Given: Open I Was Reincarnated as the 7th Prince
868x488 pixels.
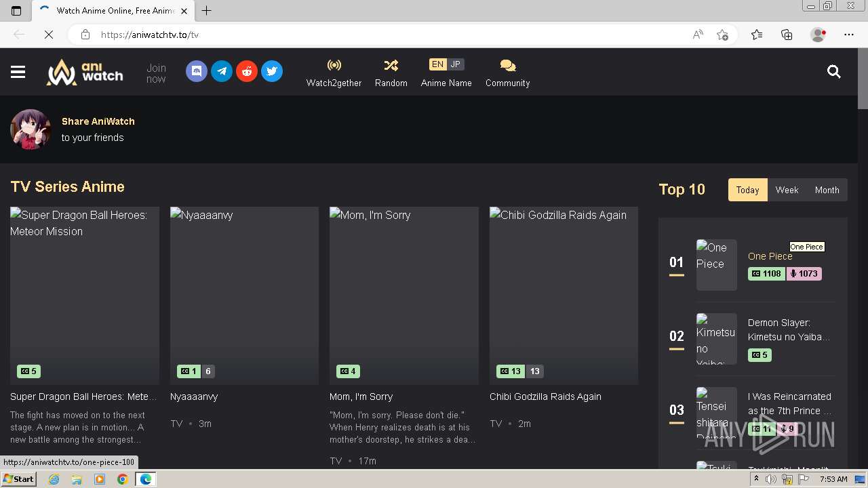Looking at the screenshot, I should (x=791, y=403).
